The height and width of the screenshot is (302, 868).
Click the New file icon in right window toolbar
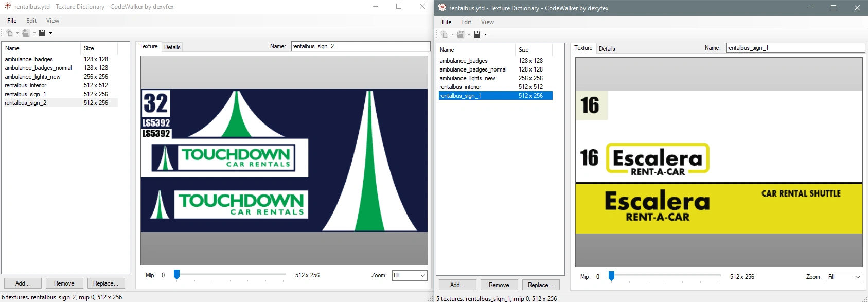tap(444, 34)
